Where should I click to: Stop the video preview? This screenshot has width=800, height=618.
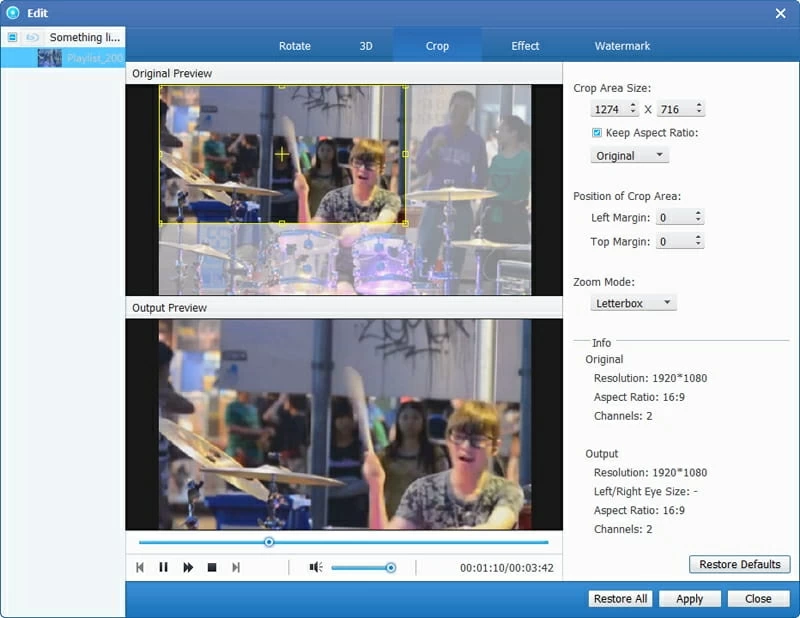pyautogui.click(x=212, y=567)
